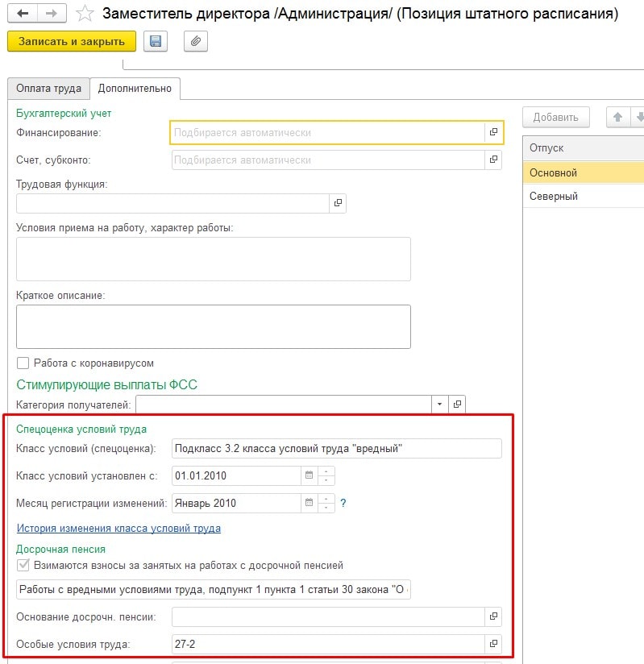Select the Дополнительно tab

click(135, 89)
